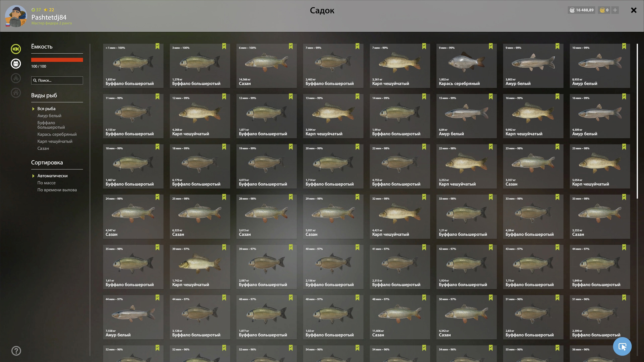The height and width of the screenshot is (362, 644).
Task: Toggle bookmark flag on the 7,558 кг Амур белый
Action: 157,298
